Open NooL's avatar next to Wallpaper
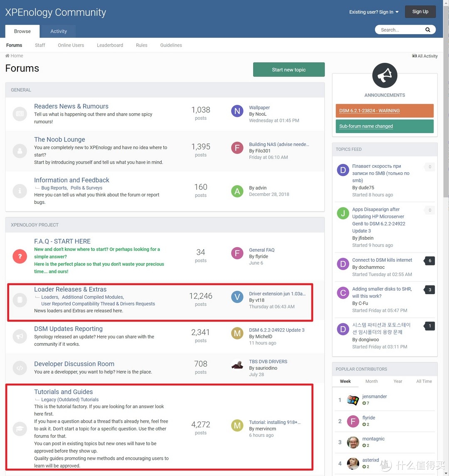The height and width of the screenshot is (476, 449). 237,111
